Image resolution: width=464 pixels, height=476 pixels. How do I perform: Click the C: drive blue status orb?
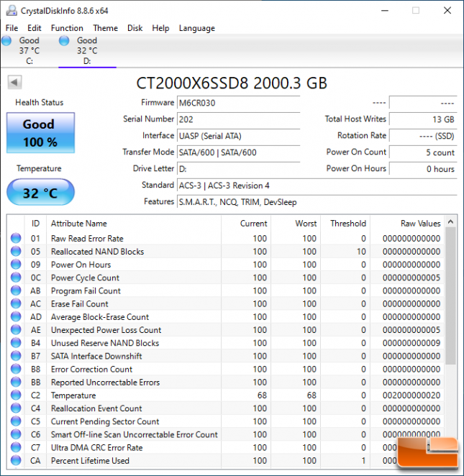point(6,41)
